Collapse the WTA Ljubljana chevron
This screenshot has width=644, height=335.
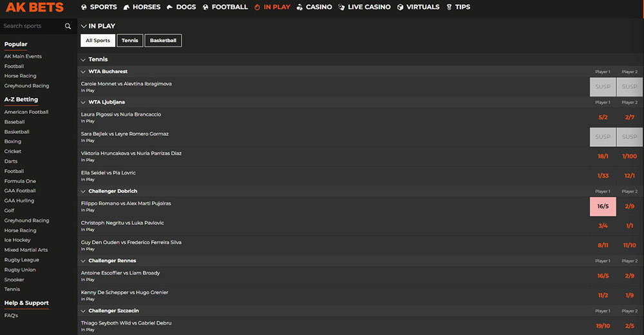(x=83, y=102)
